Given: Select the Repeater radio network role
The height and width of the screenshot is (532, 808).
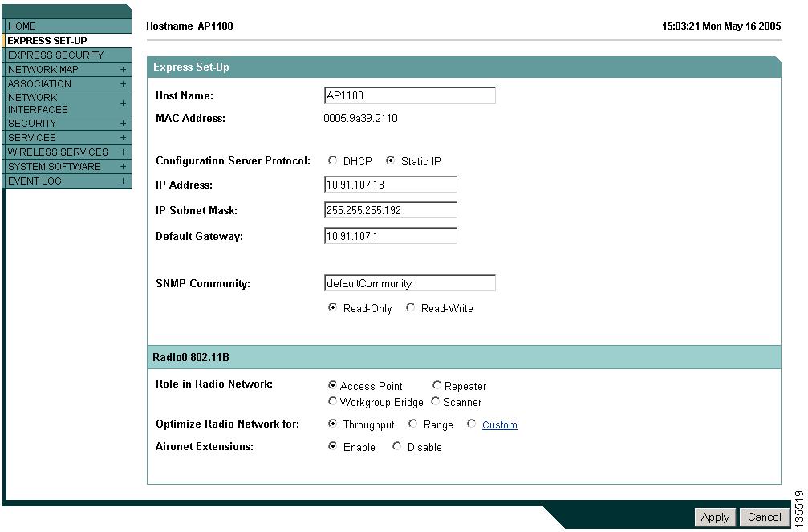Looking at the screenshot, I should [x=436, y=384].
